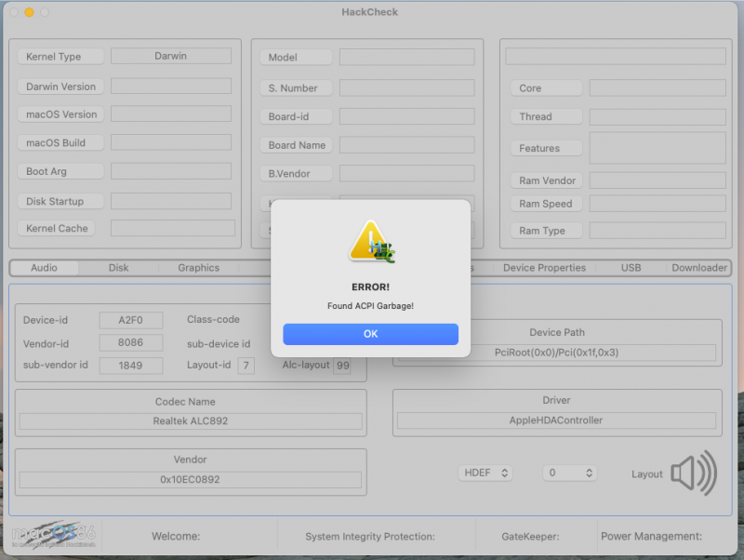Click the Kernel Cache button

57,228
